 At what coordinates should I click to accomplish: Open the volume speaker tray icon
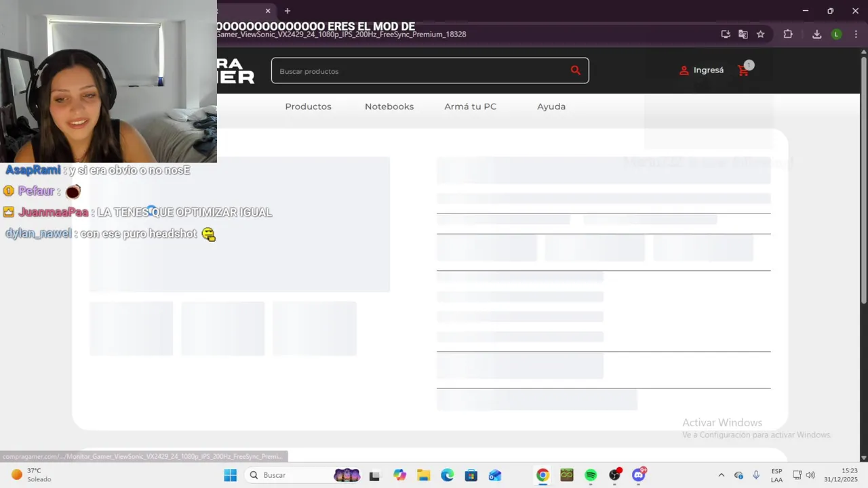tap(810, 475)
